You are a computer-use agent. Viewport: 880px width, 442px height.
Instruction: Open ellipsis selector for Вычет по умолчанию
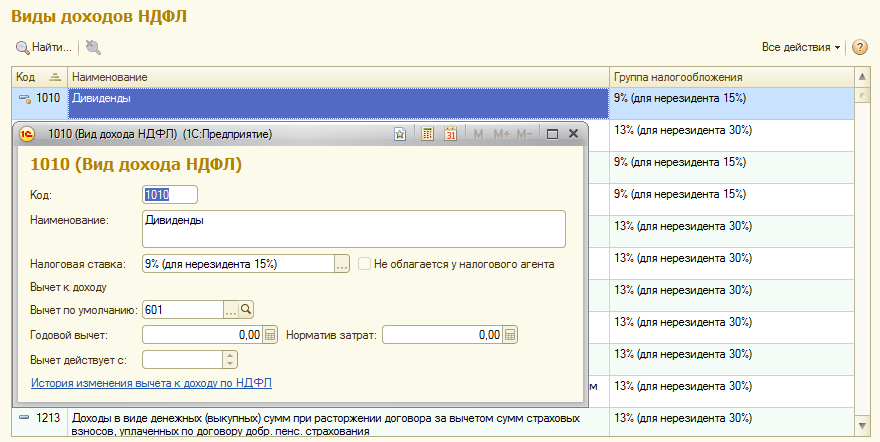[231, 309]
